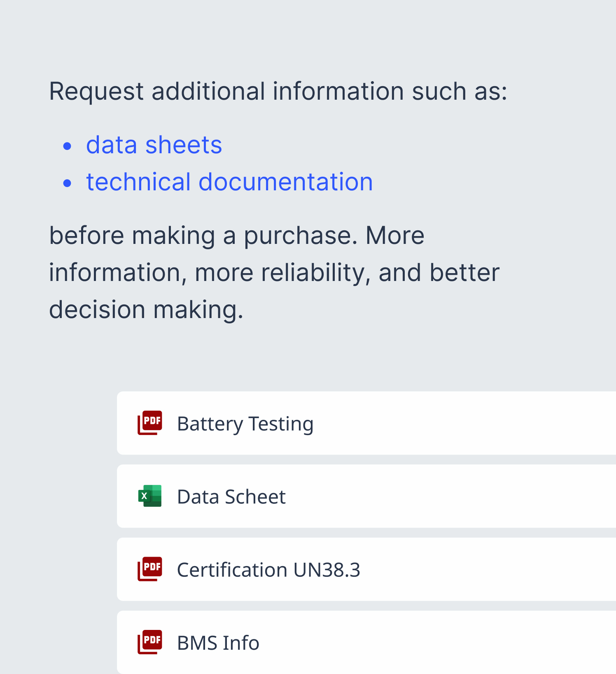This screenshot has height=674, width=616.
Task: Open the "data sheets" link
Action: click(154, 145)
